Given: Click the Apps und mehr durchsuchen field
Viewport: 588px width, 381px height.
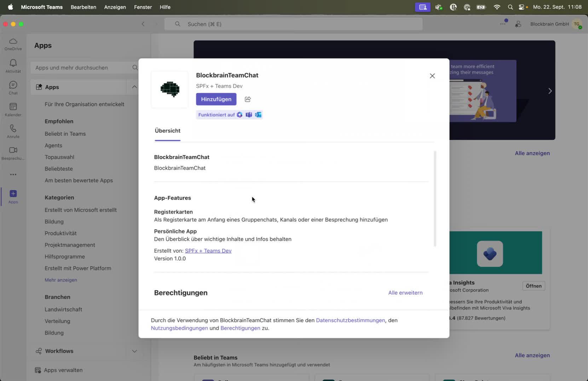Looking at the screenshot, I should point(81,68).
